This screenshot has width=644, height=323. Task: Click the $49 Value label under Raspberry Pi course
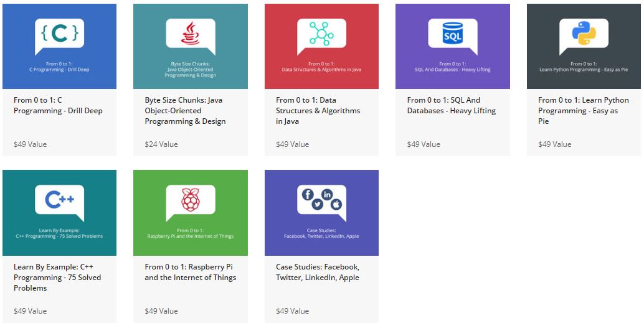click(161, 311)
